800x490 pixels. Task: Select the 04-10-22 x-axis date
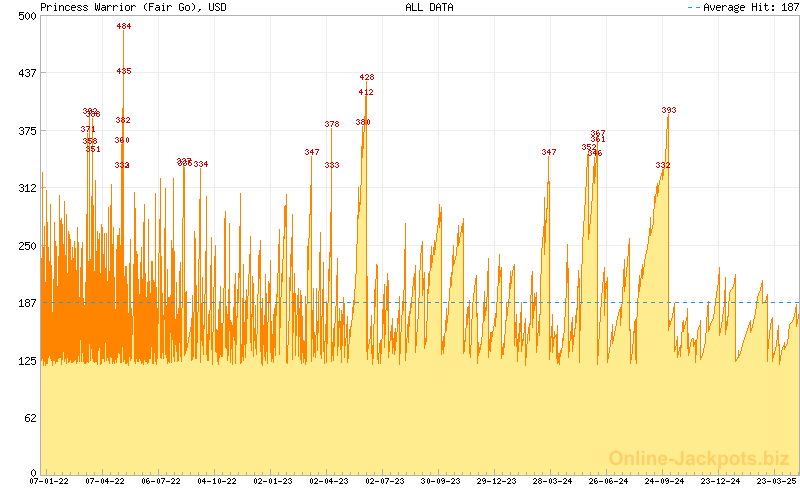217,481
